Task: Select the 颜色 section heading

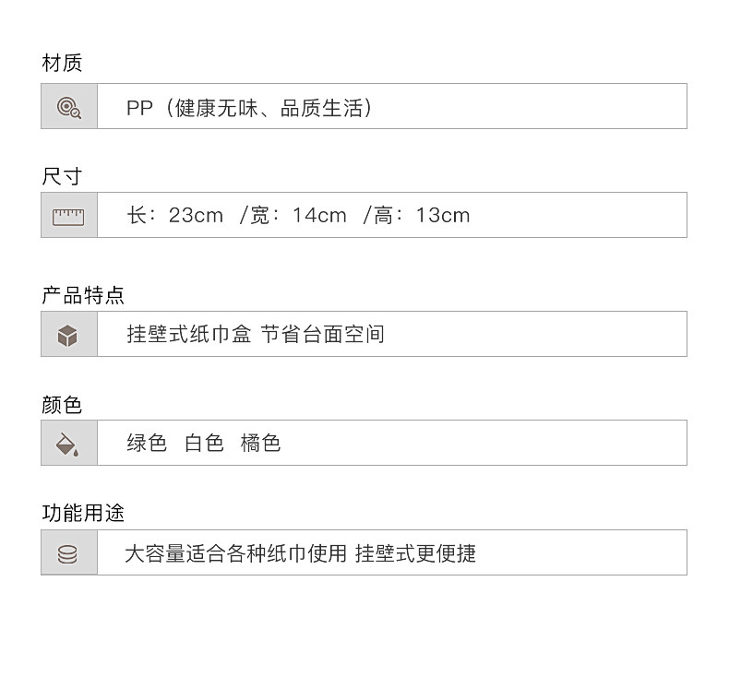Action: click(x=62, y=405)
